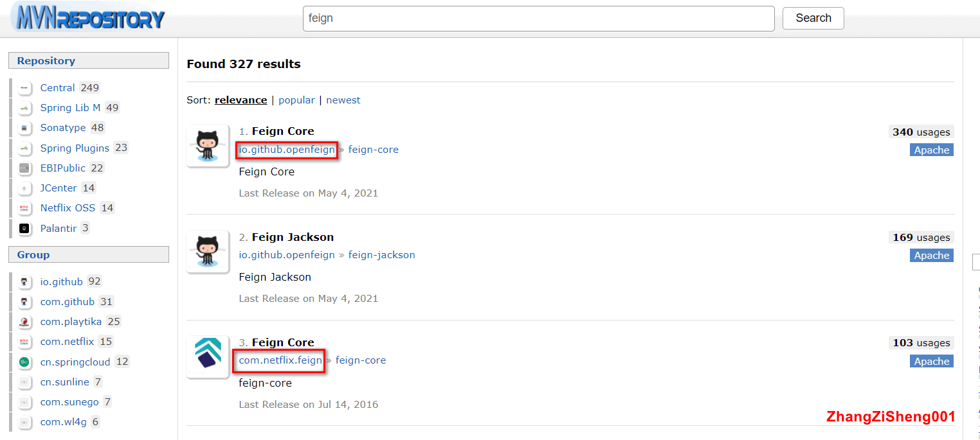This screenshot has width=980, height=440.
Task: Sort results by relevance
Action: pos(240,100)
